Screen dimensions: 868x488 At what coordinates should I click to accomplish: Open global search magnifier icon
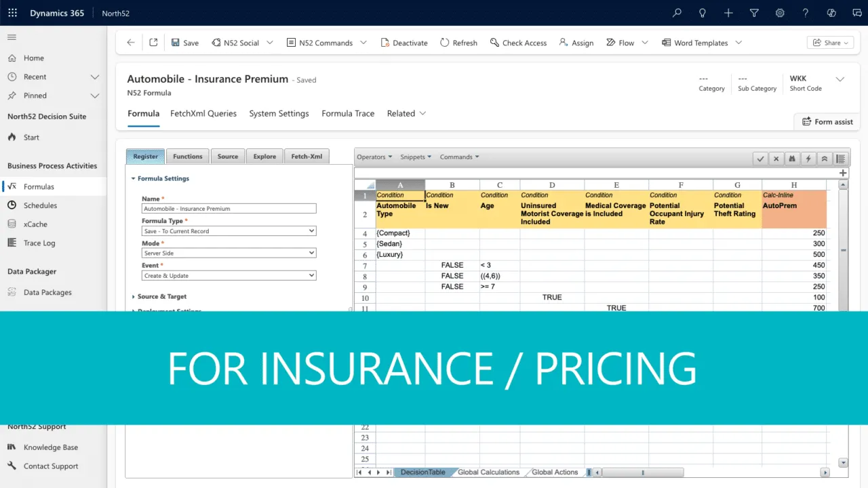[677, 13]
